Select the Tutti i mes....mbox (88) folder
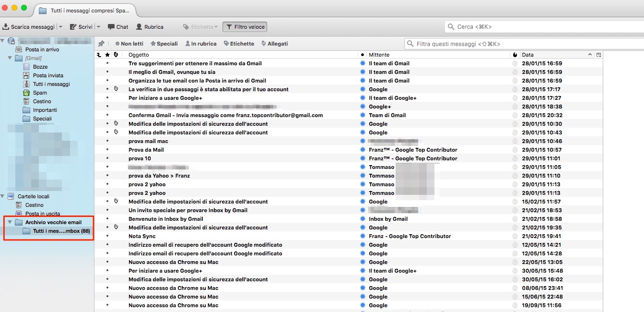The width and height of the screenshot is (644, 312). tap(61, 231)
